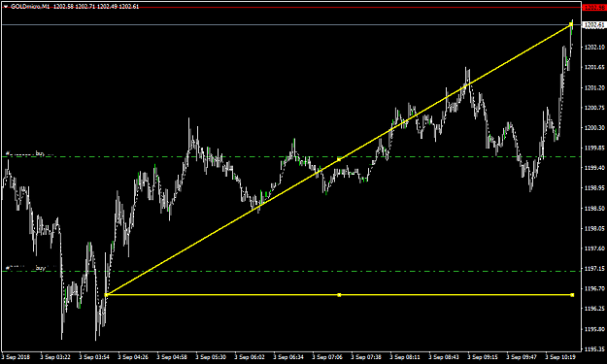Image resolution: width=607 pixels, height=364 pixels.
Task: Click the 1197.60 price axis label
Action: [594, 248]
